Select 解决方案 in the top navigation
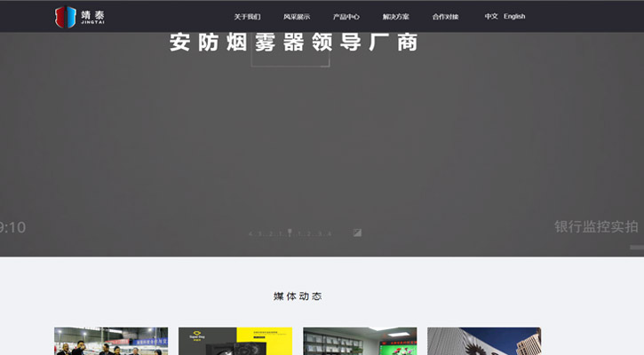644x355 pixels. click(396, 17)
